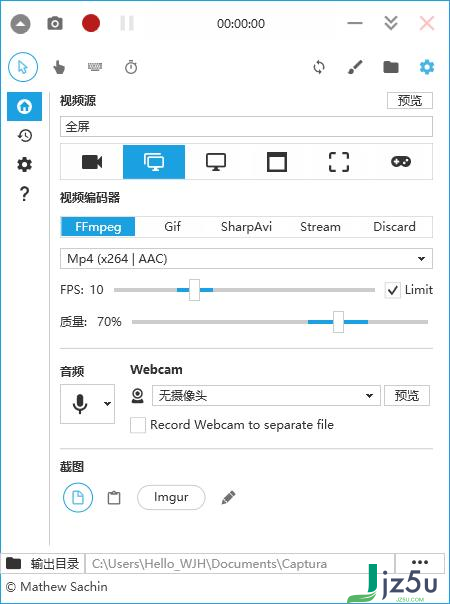Toggle mouse clicks overlay hand icon
Viewport: 450px width, 604px height.
tap(59, 67)
